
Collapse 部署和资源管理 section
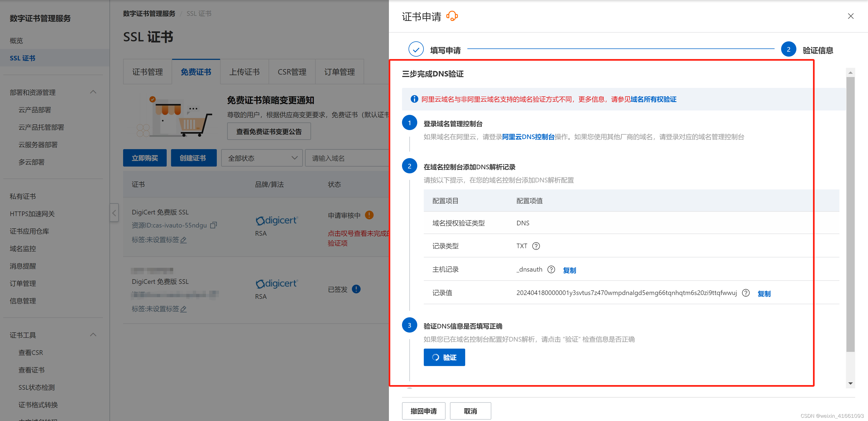pos(93,92)
